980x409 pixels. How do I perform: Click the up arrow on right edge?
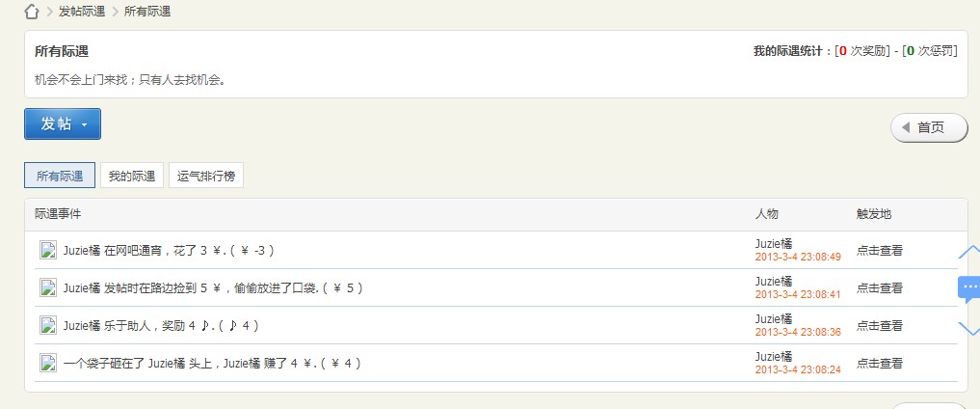coord(968,252)
